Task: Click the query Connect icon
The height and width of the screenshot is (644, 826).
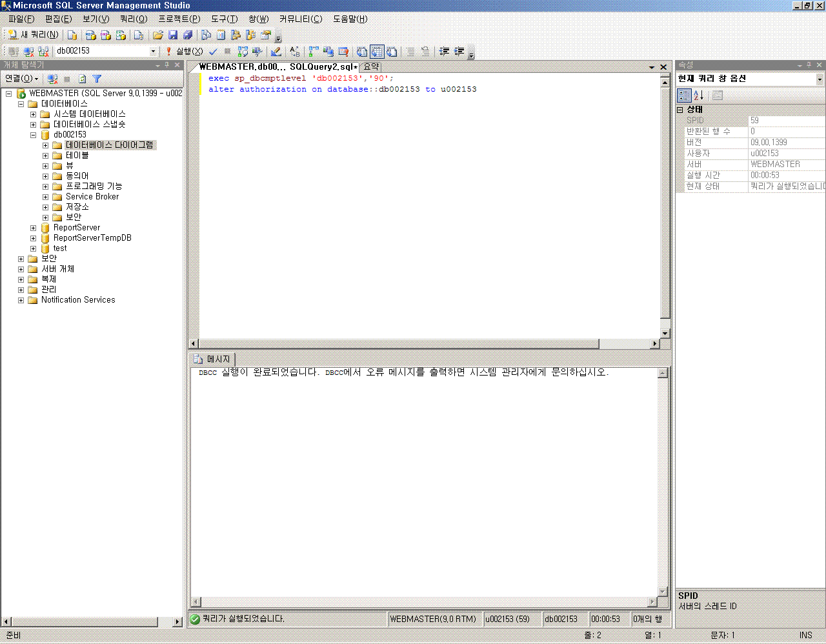Action: click(13, 51)
